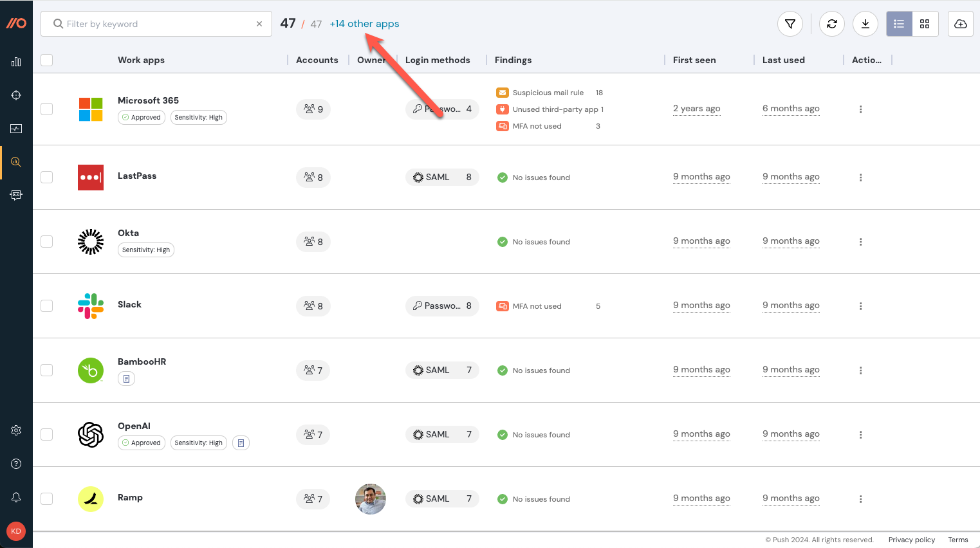Viewport: 980px width, 548px height.
Task: Click the Okta sunburst logo
Action: tap(91, 242)
